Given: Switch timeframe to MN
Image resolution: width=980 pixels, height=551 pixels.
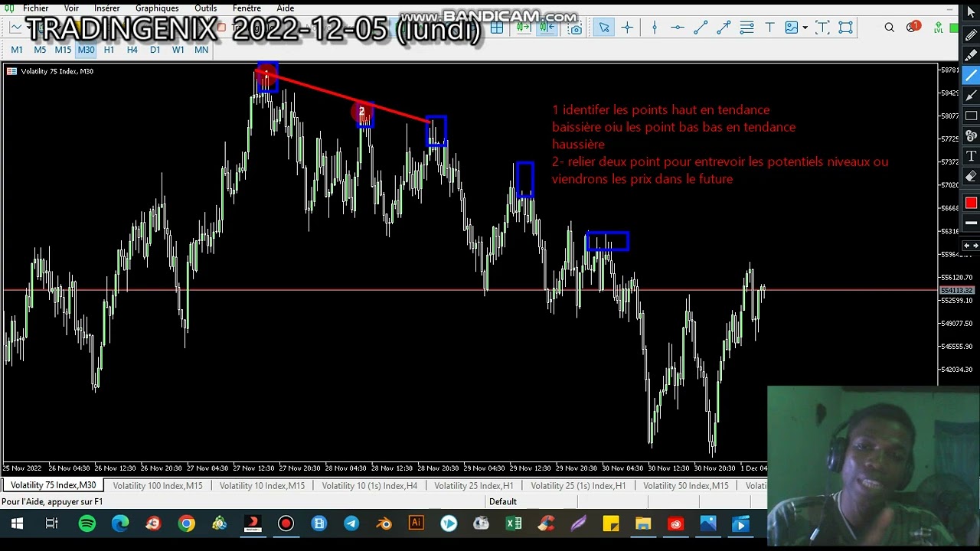Looking at the screenshot, I should click(201, 50).
